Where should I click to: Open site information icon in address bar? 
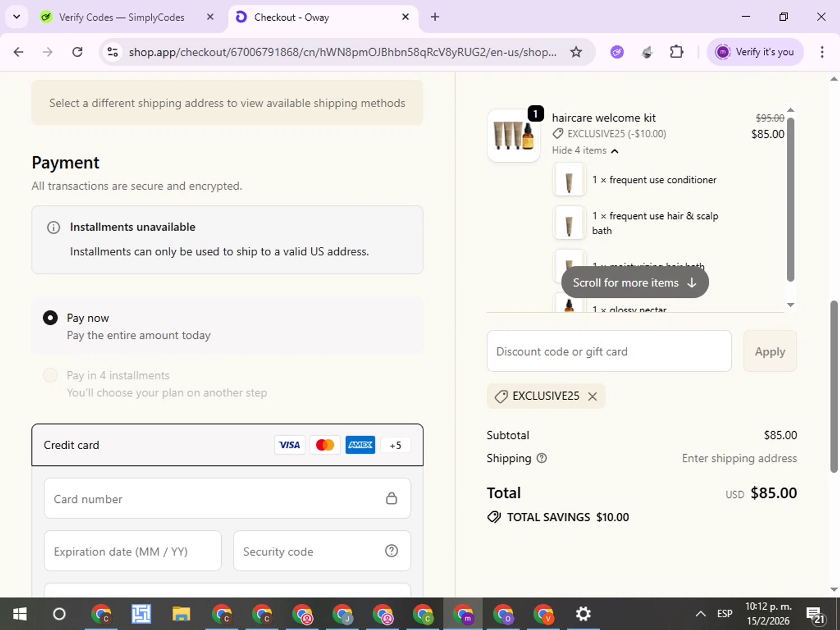(x=113, y=52)
